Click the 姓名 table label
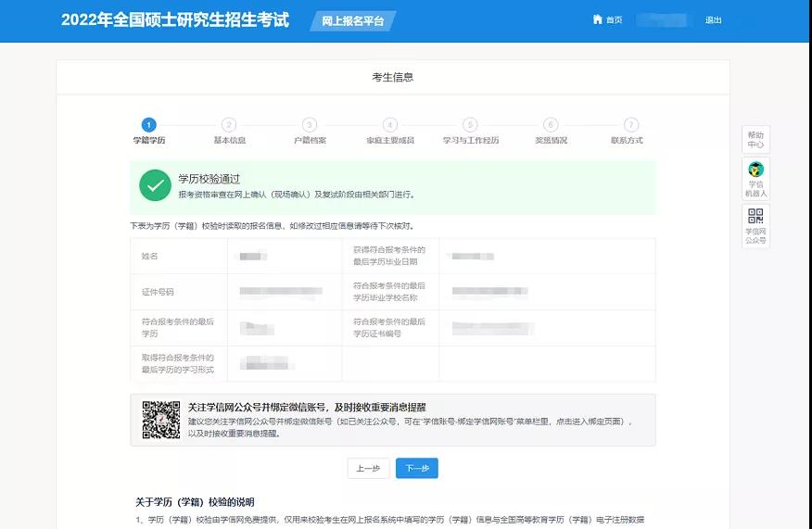 tap(149, 257)
